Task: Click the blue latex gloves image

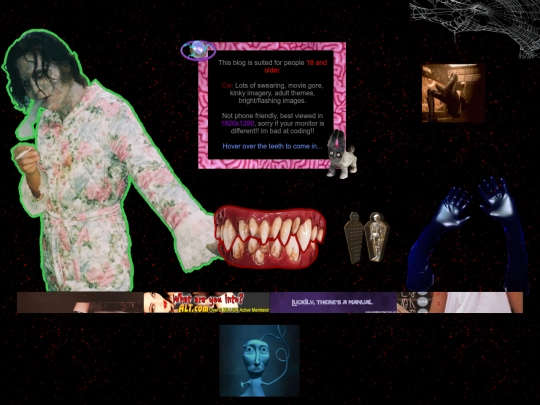Action: (x=467, y=234)
